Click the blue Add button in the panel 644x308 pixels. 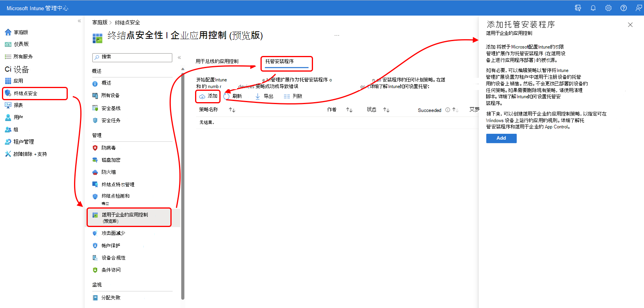point(501,139)
